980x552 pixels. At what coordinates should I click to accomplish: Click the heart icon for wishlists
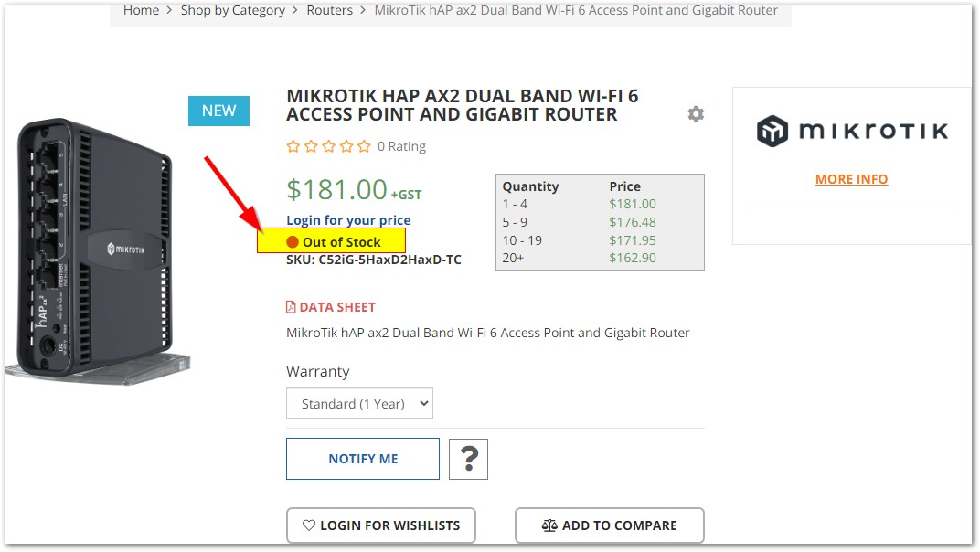(309, 525)
